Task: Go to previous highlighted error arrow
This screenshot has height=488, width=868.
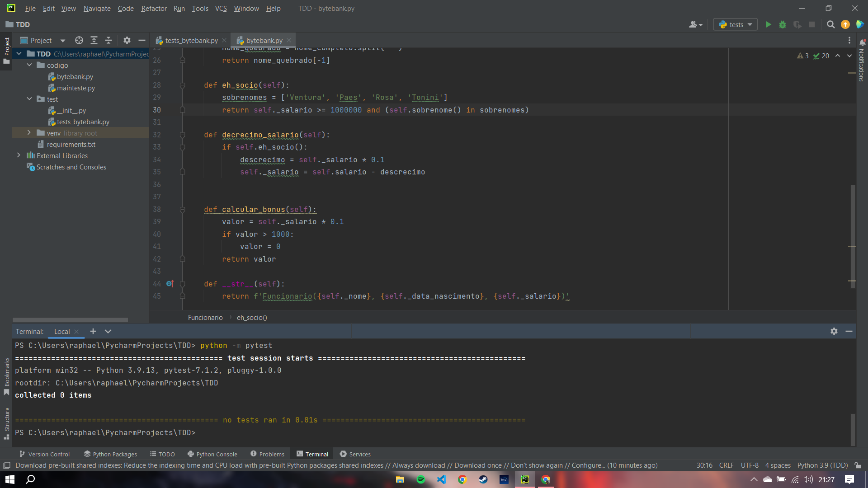Action: [x=838, y=56]
